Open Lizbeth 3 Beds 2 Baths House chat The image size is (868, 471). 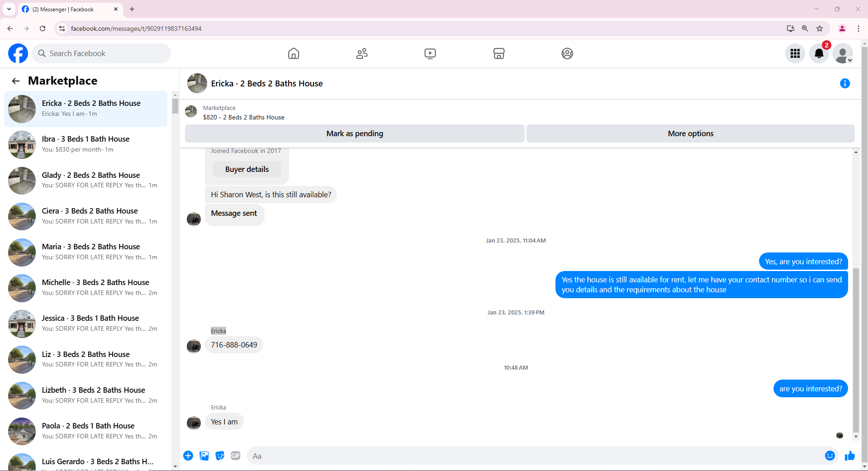(86, 395)
